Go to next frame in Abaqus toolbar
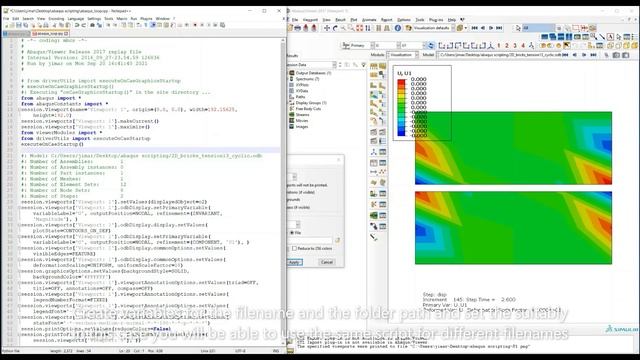The image size is (640, 360). [x=491, y=28]
